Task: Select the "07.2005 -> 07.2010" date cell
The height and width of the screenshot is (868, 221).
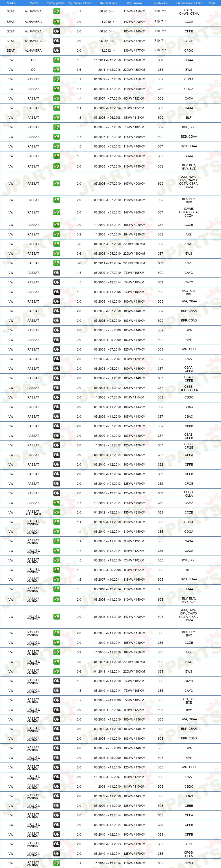Action: click(107, 184)
